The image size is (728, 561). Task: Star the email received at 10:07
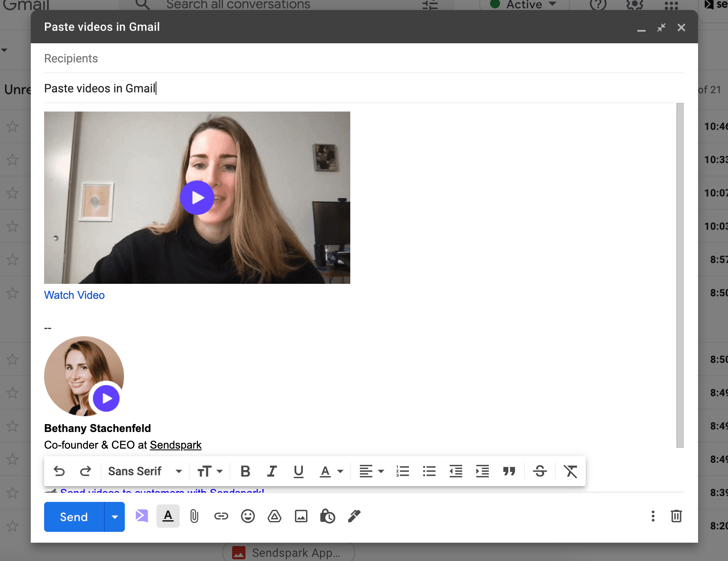pyautogui.click(x=12, y=193)
